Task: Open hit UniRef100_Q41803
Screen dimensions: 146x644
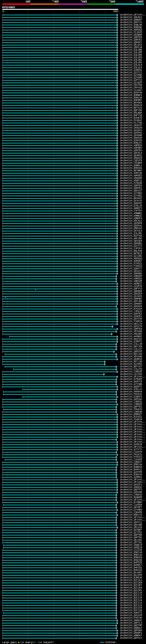Action: point(131,130)
